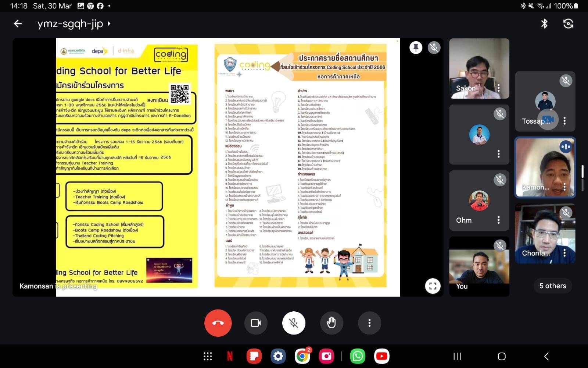588x368 pixels.
Task: Enter fullscreen for the shared presentation
Action: click(433, 286)
